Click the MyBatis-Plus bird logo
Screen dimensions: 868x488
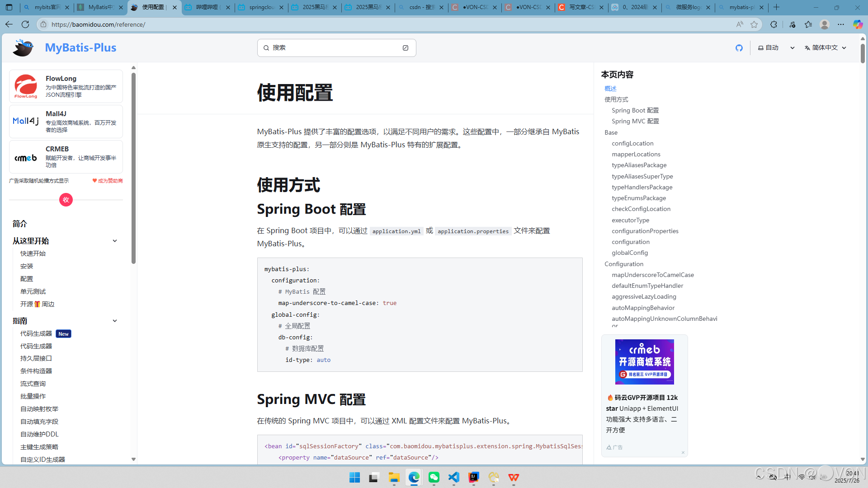click(23, 48)
